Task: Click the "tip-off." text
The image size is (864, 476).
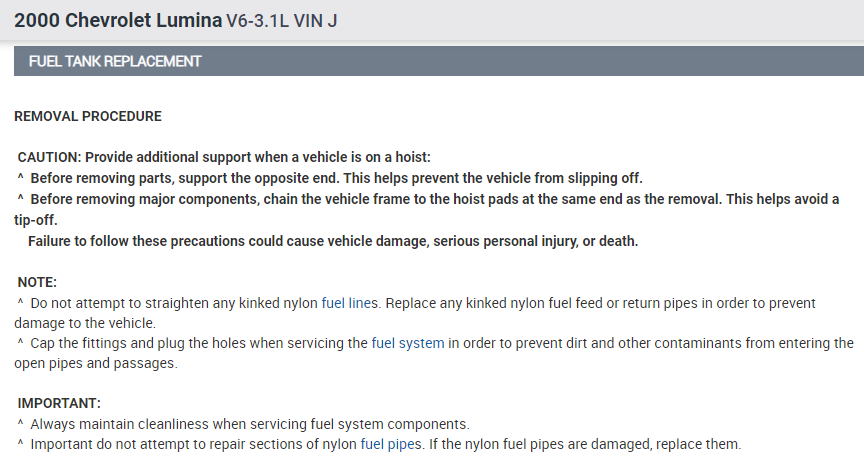Action: (36, 220)
